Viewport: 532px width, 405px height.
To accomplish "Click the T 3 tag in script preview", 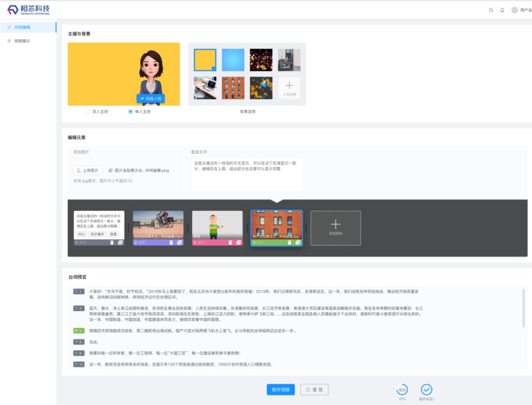I will click(79, 309).
